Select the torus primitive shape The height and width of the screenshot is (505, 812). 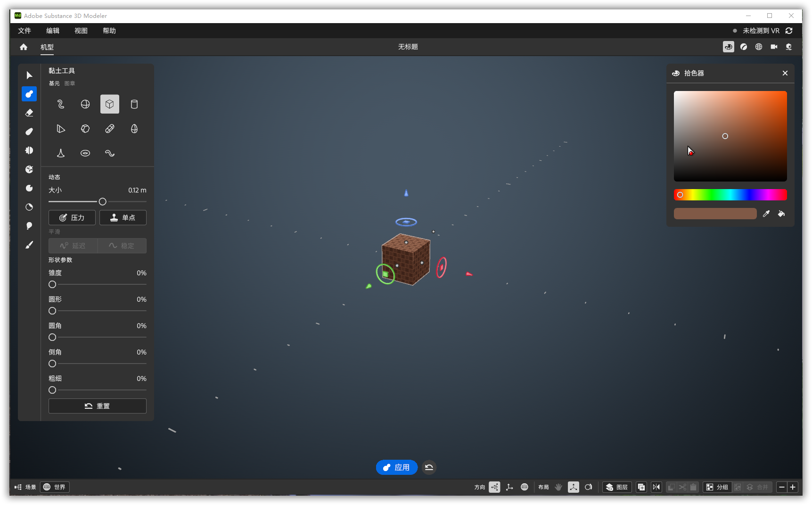coord(85,153)
